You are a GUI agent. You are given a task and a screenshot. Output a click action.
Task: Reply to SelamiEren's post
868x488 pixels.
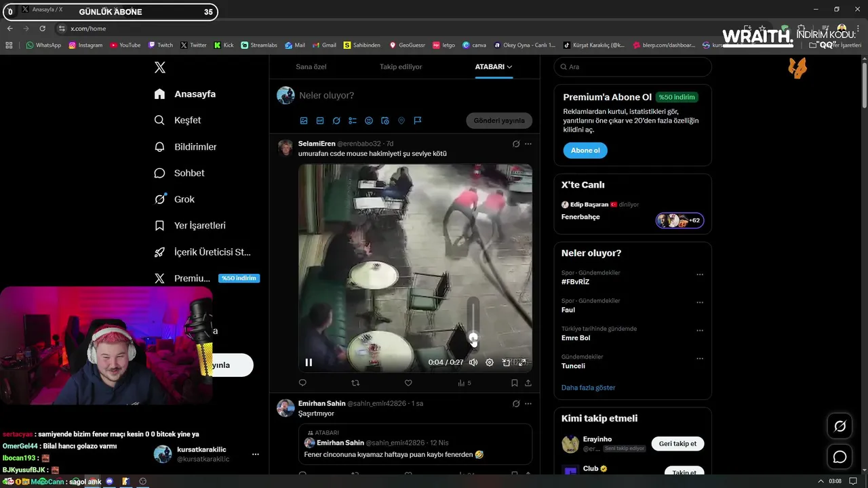[302, 383]
